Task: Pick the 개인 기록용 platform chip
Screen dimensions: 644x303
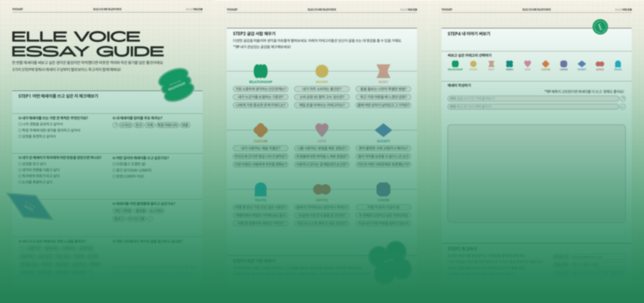Action: [123, 211]
